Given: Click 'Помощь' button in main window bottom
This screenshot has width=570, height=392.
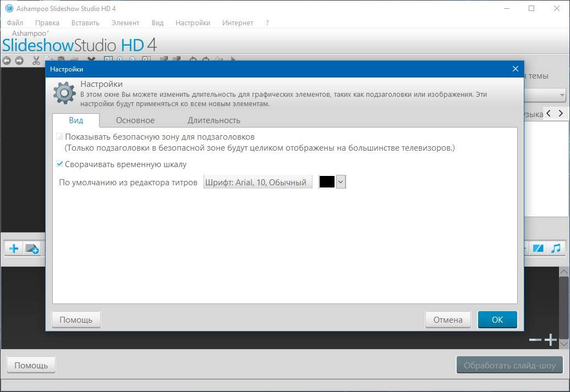Looking at the screenshot, I should click(31, 365).
